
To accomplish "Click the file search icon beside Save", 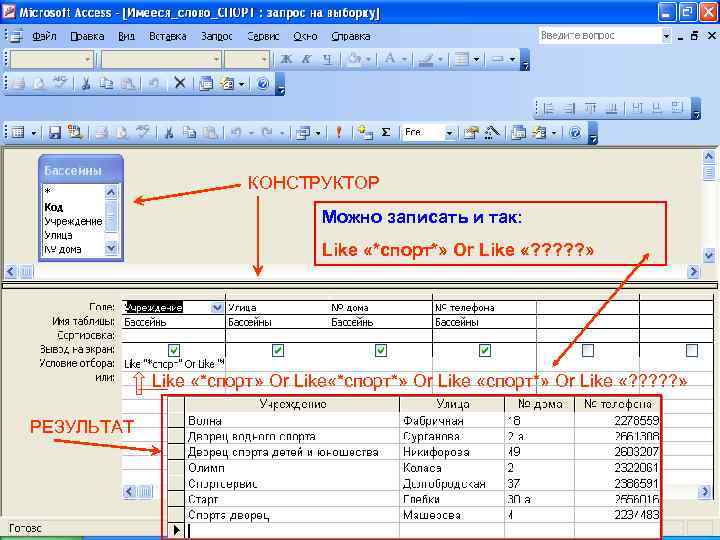I will 74,132.
